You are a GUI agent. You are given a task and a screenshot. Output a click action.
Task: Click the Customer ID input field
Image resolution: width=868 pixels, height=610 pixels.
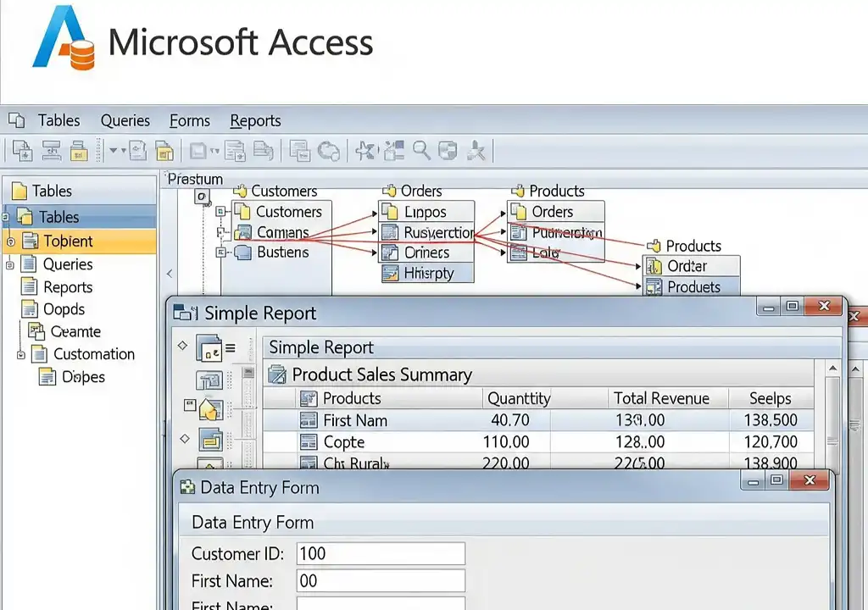coord(381,553)
